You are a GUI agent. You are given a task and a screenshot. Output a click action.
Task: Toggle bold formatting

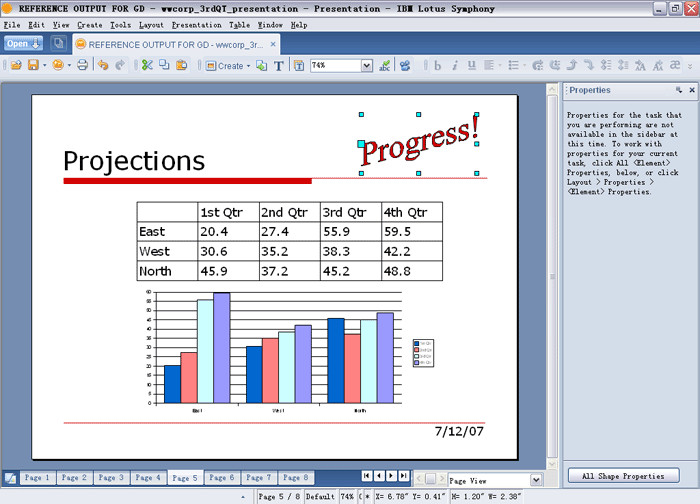[x=437, y=66]
